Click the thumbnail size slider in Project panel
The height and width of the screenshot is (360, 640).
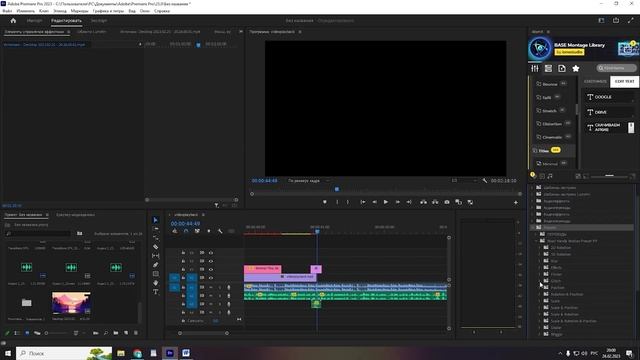[x=55, y=333]
